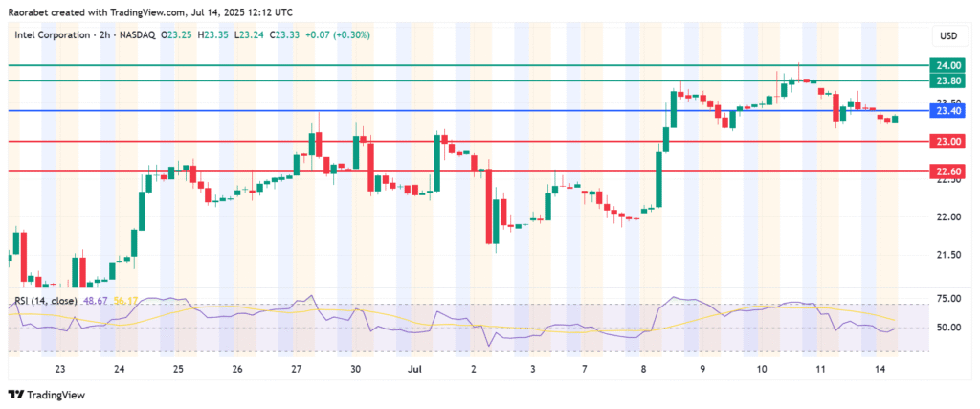Viewport: 980px width, 409px height.
Task: Click the TradingView logo at bottom left
Action: (46, 394)
